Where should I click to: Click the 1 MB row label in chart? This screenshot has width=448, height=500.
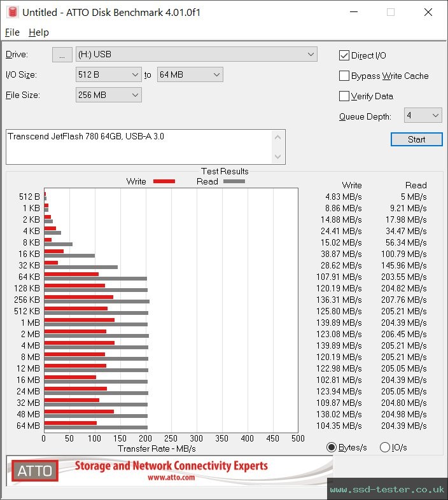point(31,323)
